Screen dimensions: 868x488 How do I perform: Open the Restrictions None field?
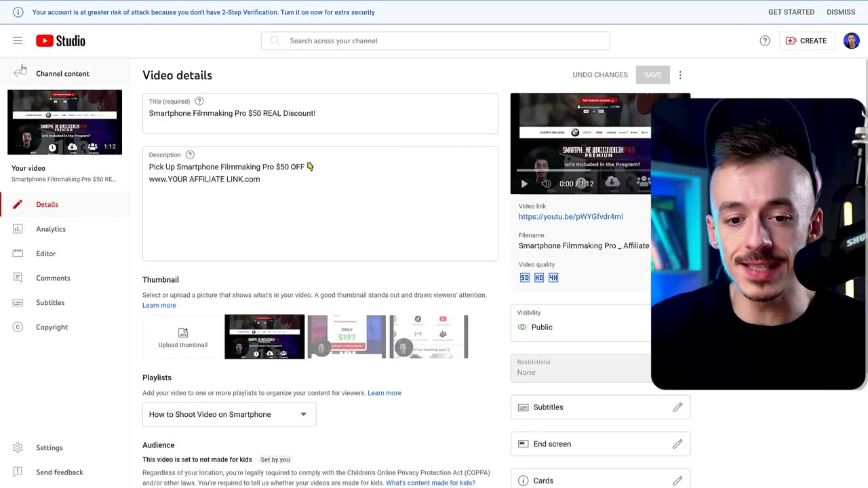click(x=580, y=368)
